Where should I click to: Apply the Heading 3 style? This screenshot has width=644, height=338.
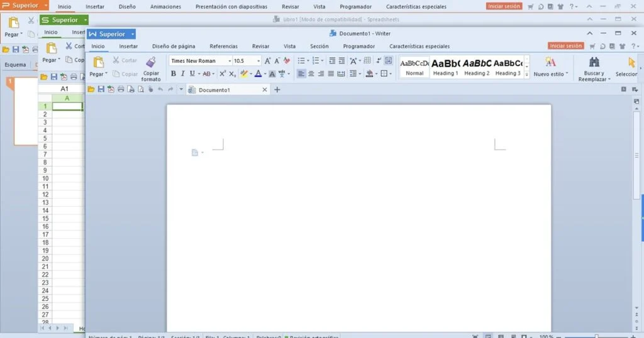coord(508,67)
